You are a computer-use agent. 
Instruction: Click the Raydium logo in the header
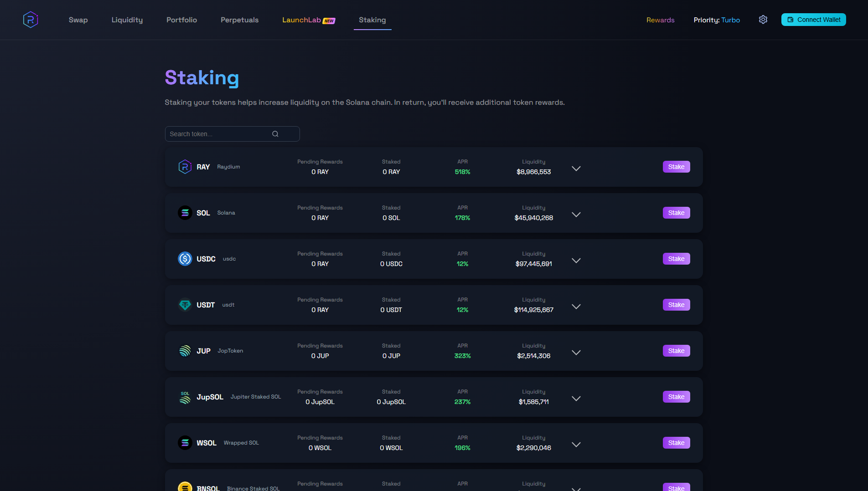(31, 20)
